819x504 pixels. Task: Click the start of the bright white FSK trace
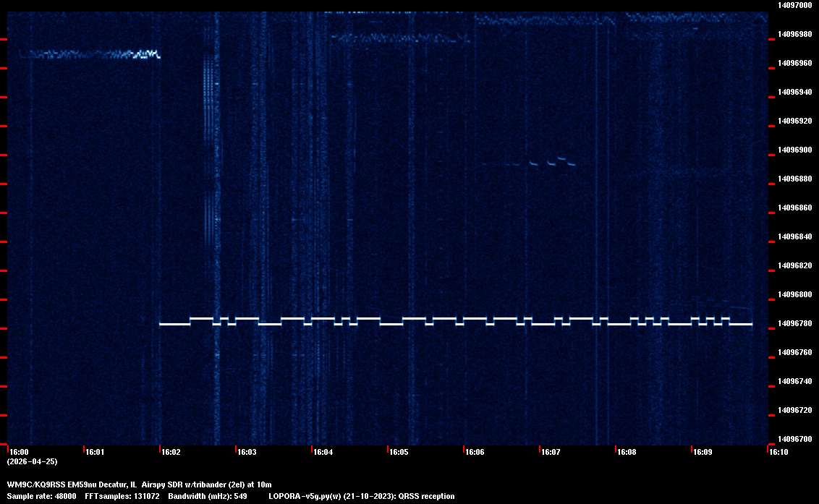161,324
